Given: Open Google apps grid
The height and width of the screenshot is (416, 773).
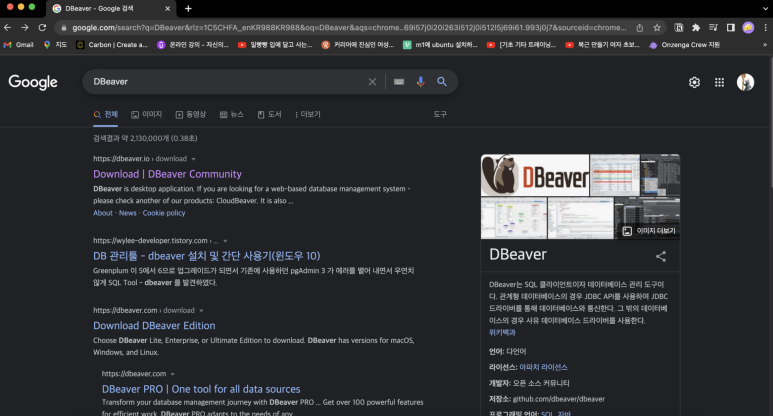Looking at the screenshot, I should pos(719,82).
